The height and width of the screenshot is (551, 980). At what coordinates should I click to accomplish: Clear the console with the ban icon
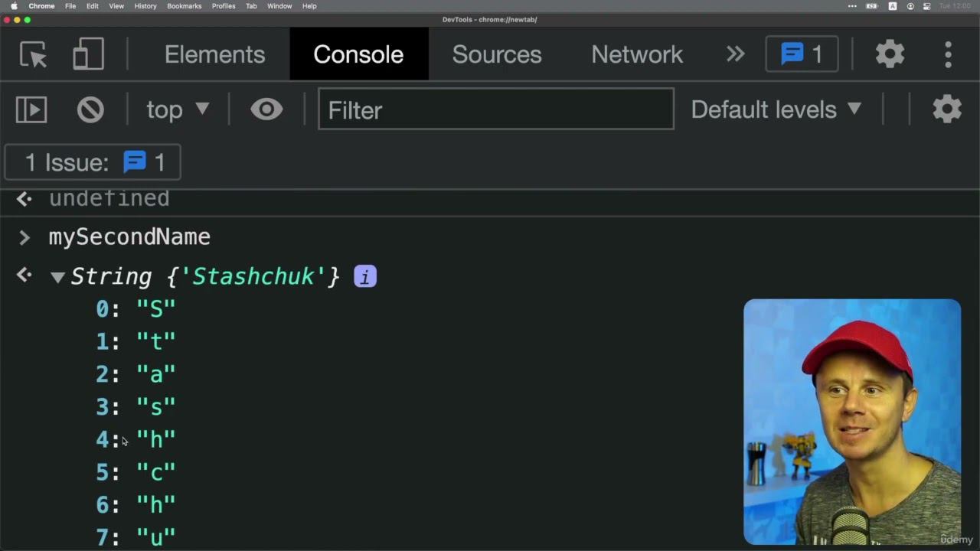(x=90, y=110)
